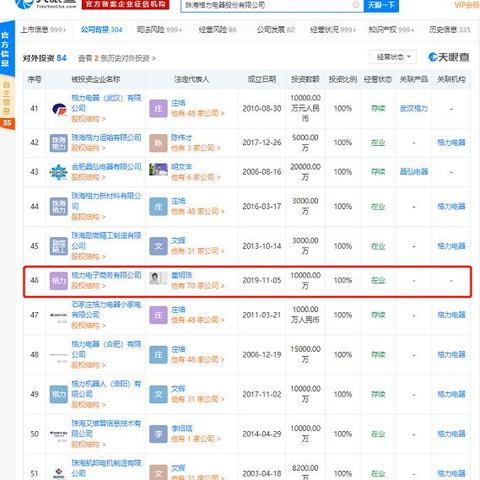480x480 pixels.
Task: Open 胡文丰's 他有 6 家公司 link
Action: pos(196,177)
